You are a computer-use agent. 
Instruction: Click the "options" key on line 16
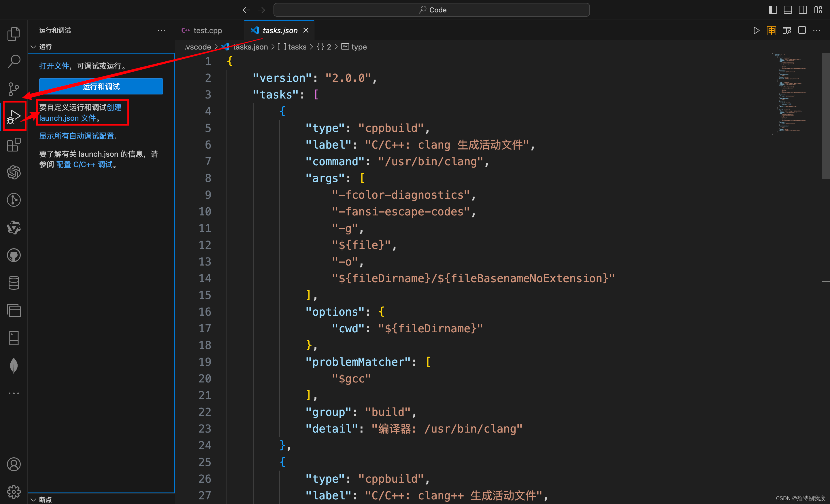pos(335,312)
